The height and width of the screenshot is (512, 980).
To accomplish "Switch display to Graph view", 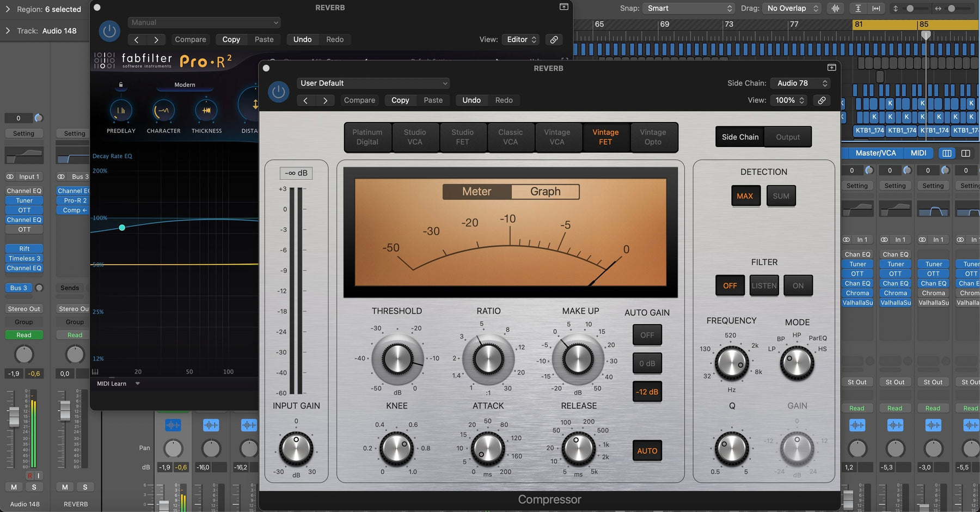I will pyautogui.click(x=545, y=192).
